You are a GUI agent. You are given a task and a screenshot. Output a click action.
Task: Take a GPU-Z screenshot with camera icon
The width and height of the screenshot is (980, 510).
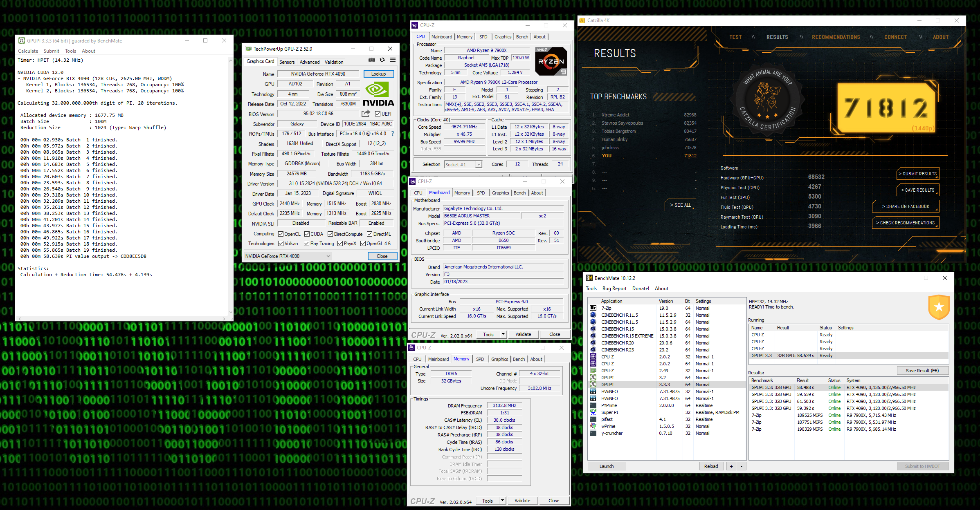pos(371,60)
